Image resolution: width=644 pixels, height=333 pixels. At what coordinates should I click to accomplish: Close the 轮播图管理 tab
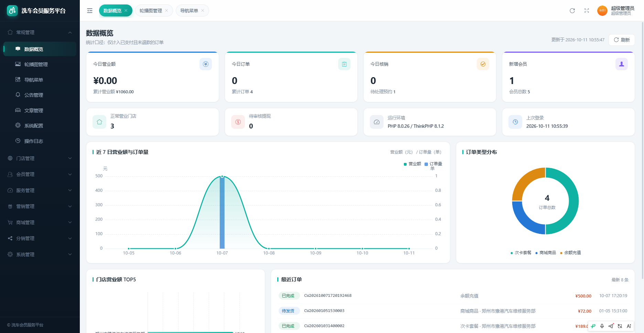pyautogui.click(x=167, y=11)
